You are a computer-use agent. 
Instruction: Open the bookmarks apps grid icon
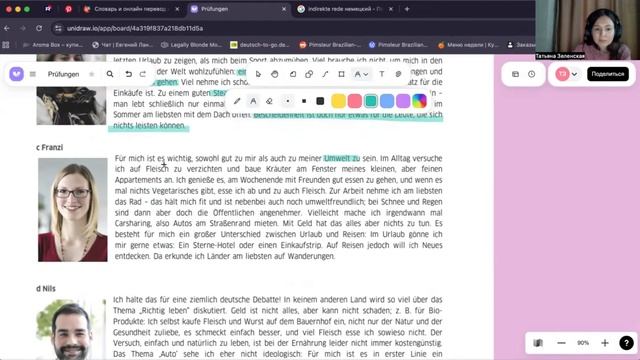[6, 45]
